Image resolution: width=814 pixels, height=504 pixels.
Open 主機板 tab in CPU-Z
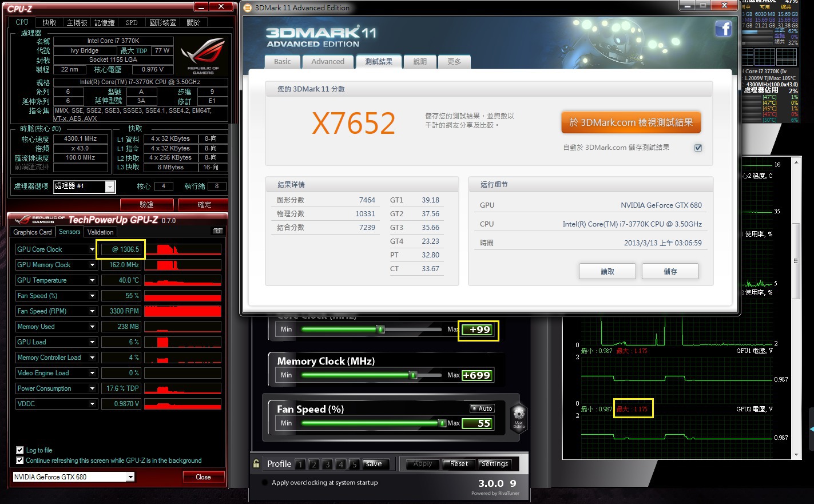coord(77,23)
